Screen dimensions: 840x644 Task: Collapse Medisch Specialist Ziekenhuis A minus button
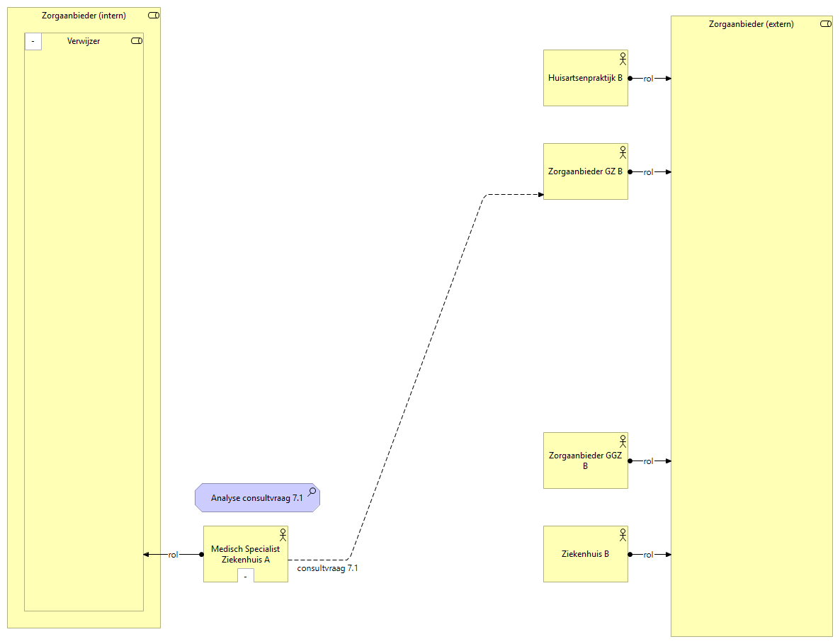pyautogui.click(x=245, y=576)
